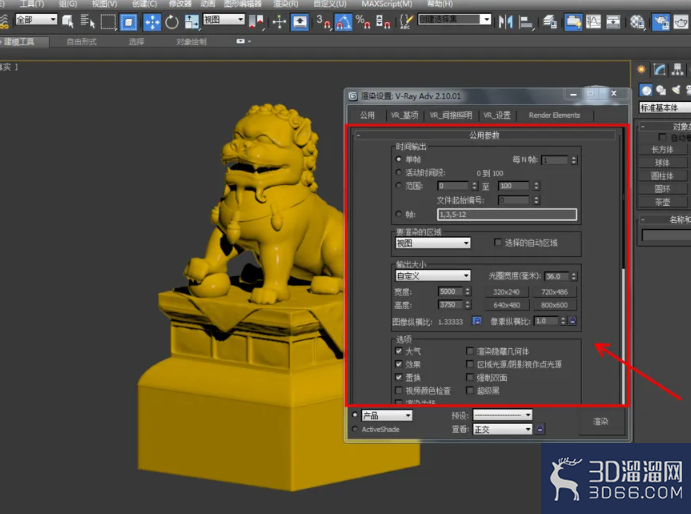Switch to the VR_间接照明 tab
Screen dimensions: 691x514
[x=451, y=115]
